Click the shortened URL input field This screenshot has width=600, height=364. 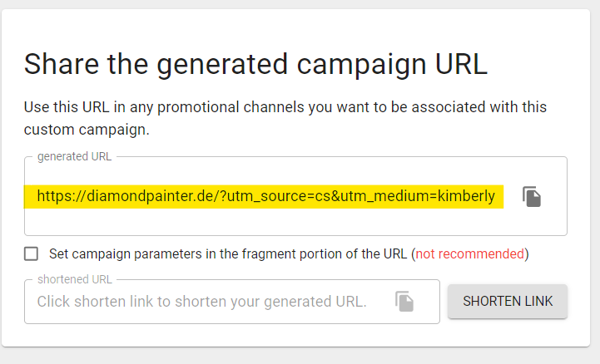pos(208,302)
